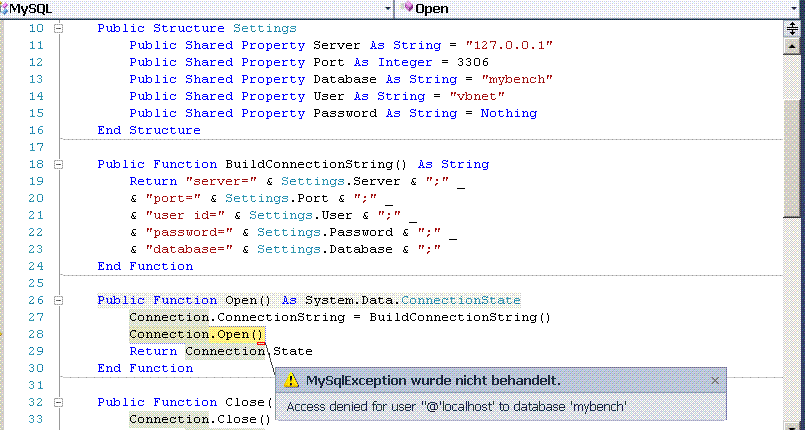Click Return keyword on line 29
This screenshot has width=805, height=430.
pos(153,351)
